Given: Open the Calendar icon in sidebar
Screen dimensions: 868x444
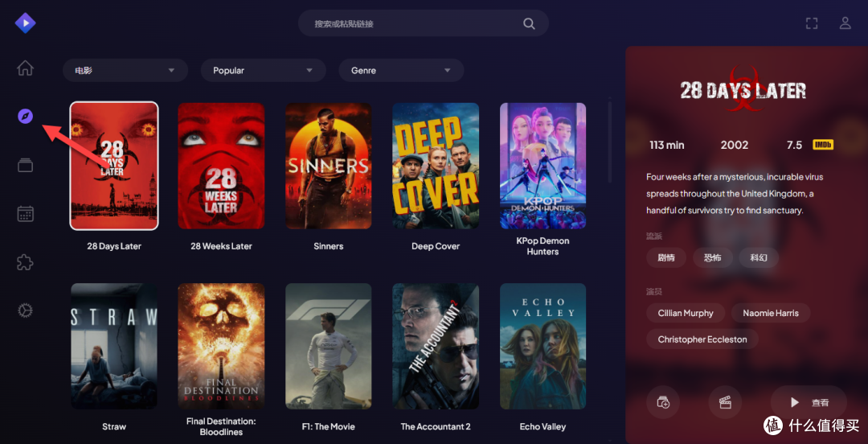Looking at the screenshot, I should 26,213.
